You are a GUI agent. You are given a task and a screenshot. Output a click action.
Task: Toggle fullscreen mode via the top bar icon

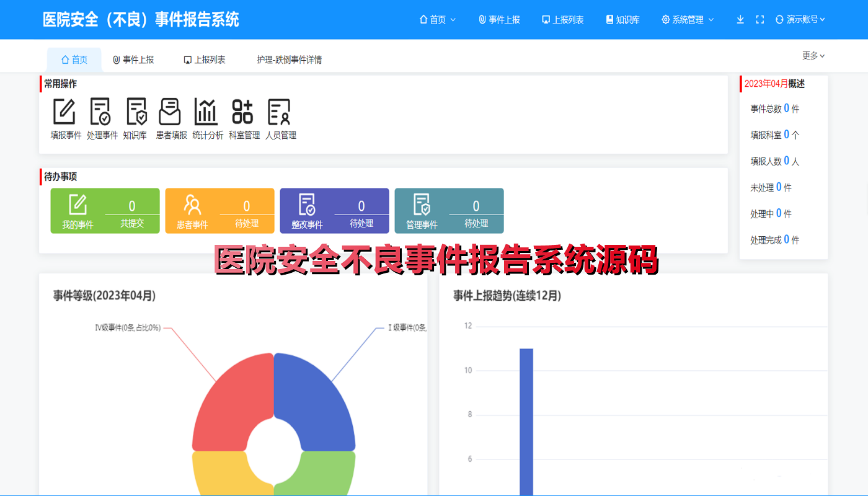tap(759, 19)
